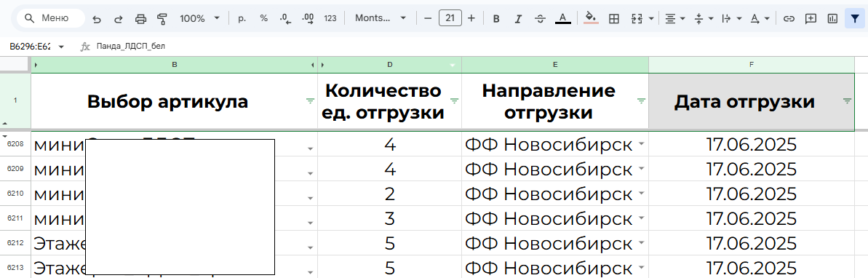The image size is (868, 278).
Task: Toggle Strikethrough formatting
Action: 541,18
